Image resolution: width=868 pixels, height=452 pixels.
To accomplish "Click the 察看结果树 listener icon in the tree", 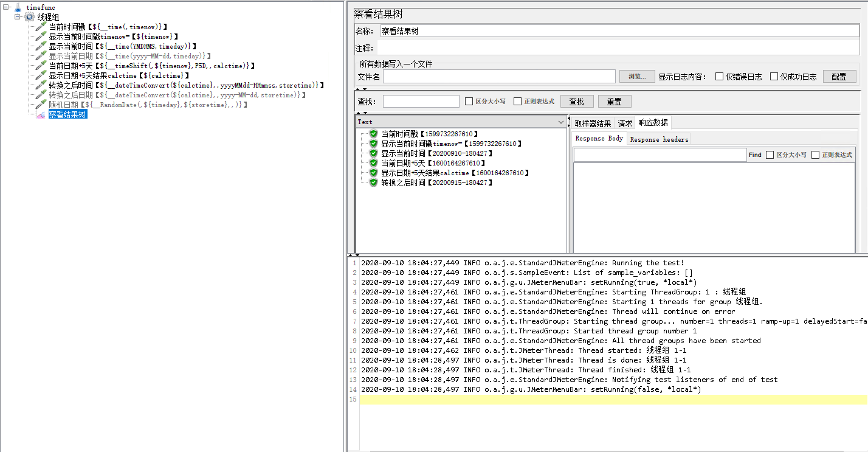I will pyautogui.click(x=41, y=114).
